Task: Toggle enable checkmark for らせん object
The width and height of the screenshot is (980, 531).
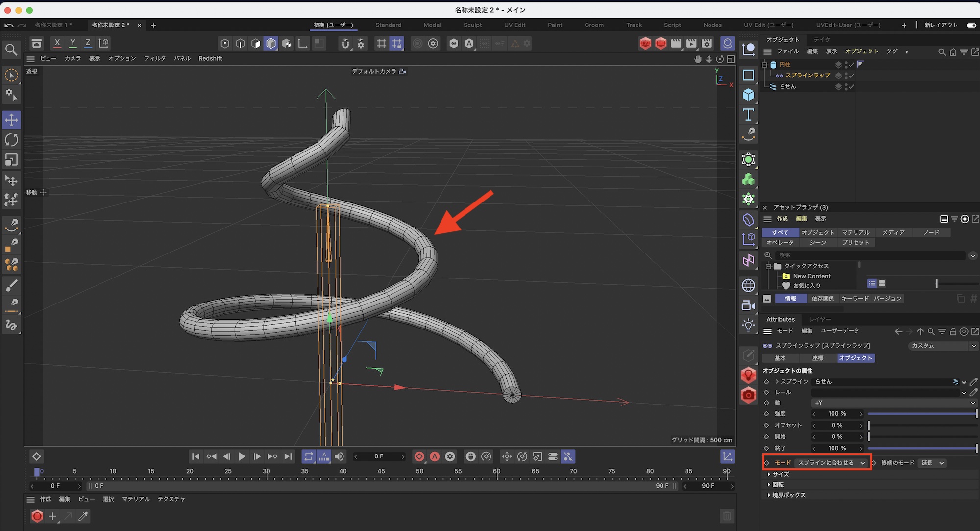Action: (852, 86)
